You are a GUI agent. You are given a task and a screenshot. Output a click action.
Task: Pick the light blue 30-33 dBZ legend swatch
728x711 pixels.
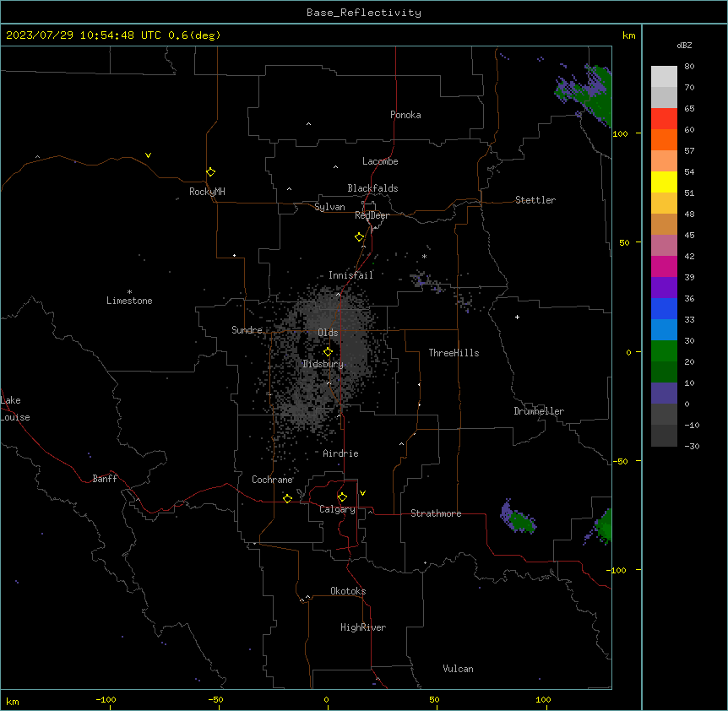pyautogui.click(x=664, y=330)
